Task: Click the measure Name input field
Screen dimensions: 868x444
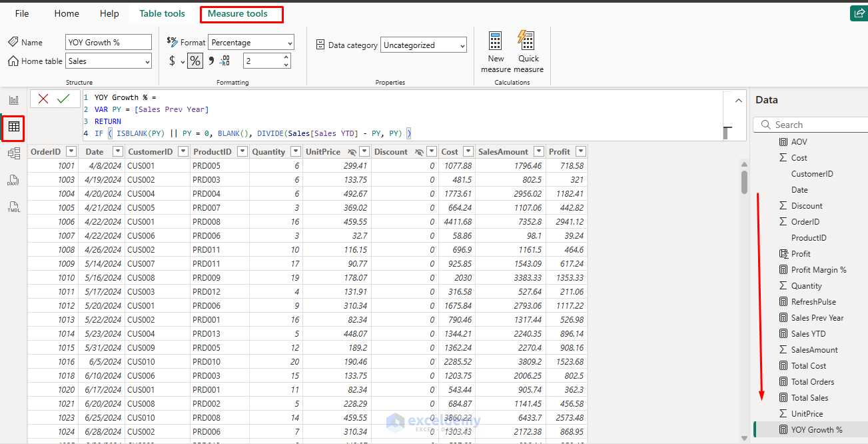Action: (x=109, y=43)
